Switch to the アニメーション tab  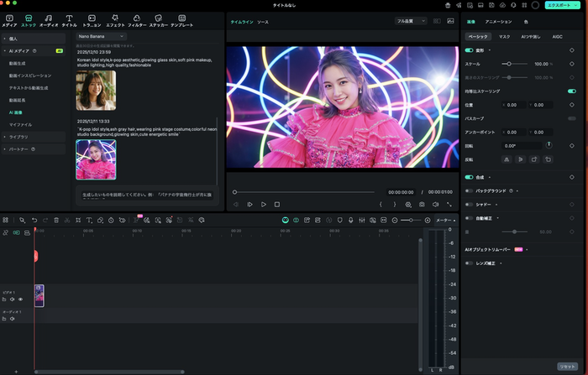pyautogui.click(x=498, y=21)
